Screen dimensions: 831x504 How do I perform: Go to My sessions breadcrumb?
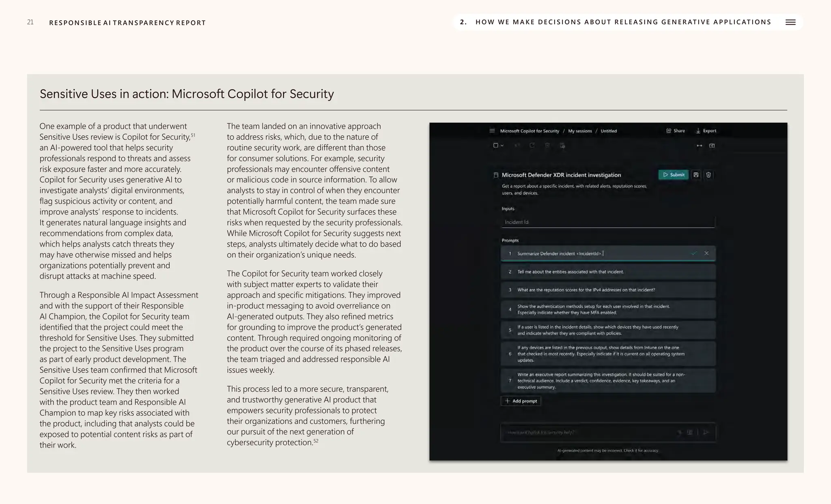579,131
